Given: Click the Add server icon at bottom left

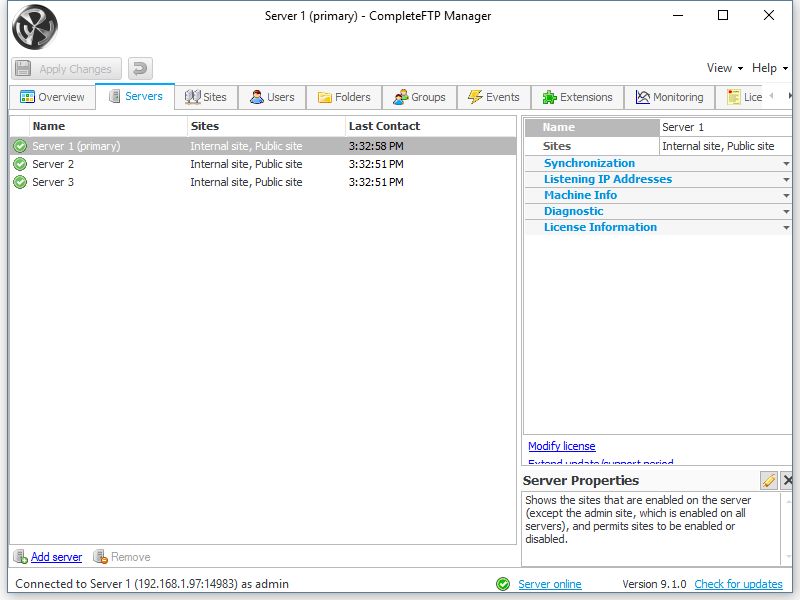Looking at the screenshot, I should [17, 557].
